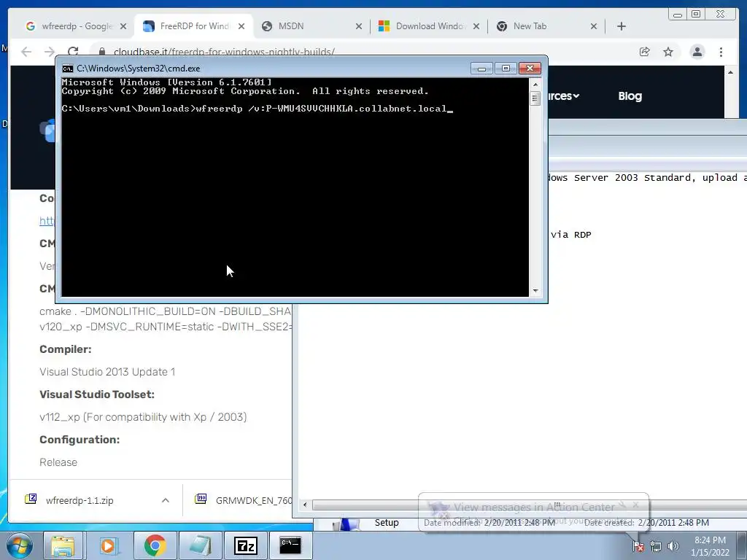Open the partially visible page hyperlink
747x560 pixels.
pyautogui.click(x=47, y=221)
